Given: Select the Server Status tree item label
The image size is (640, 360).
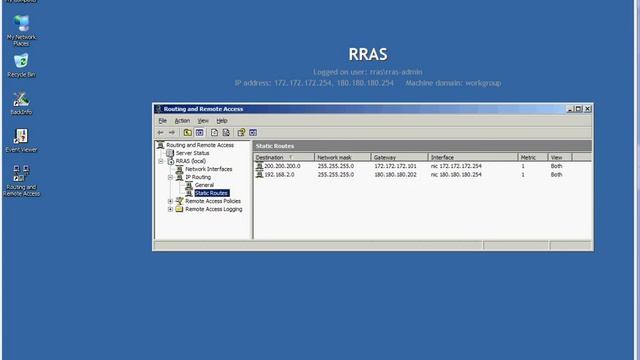Looking at the screenshot, I should tap(192, 153).
